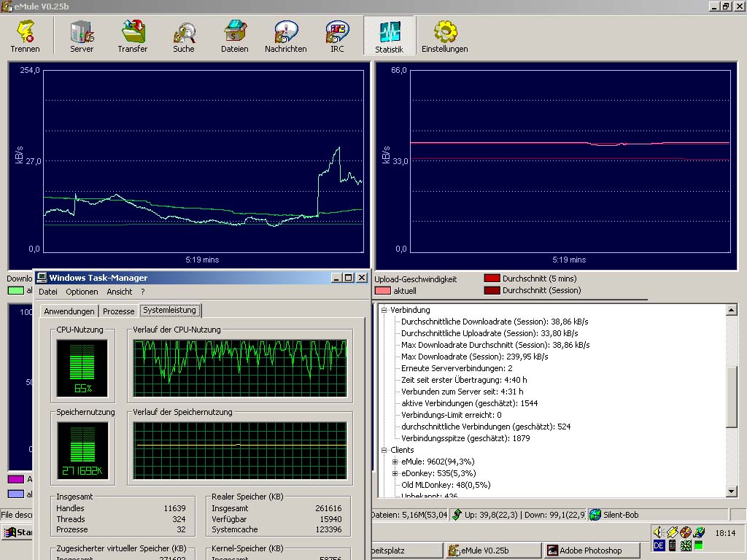Click the Arbeitsplatz taskbar button

[x=407, y=551]
